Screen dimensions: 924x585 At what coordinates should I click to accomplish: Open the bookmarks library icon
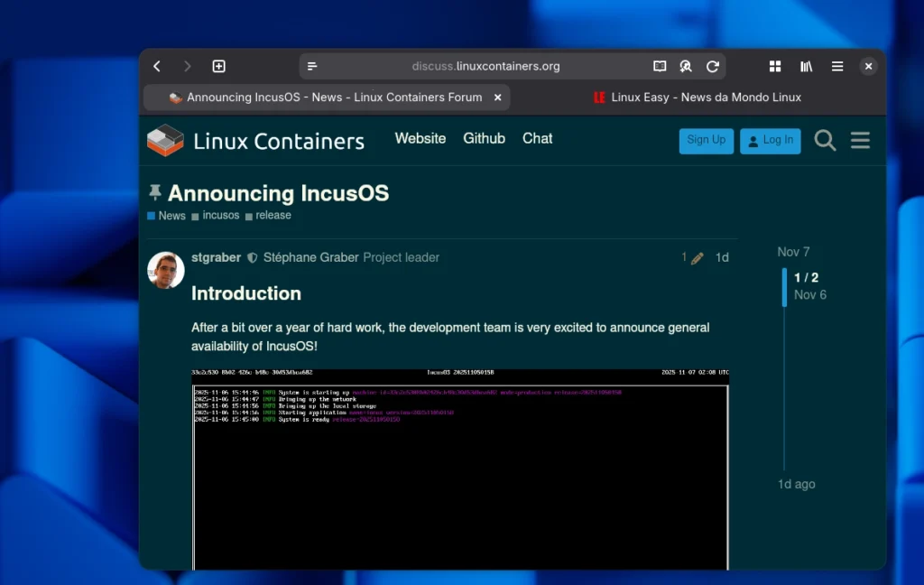806,66
